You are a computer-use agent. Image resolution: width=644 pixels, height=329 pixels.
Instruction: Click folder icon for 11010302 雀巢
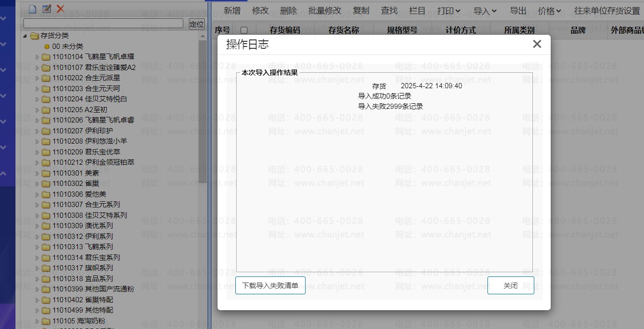click(45, 184)
